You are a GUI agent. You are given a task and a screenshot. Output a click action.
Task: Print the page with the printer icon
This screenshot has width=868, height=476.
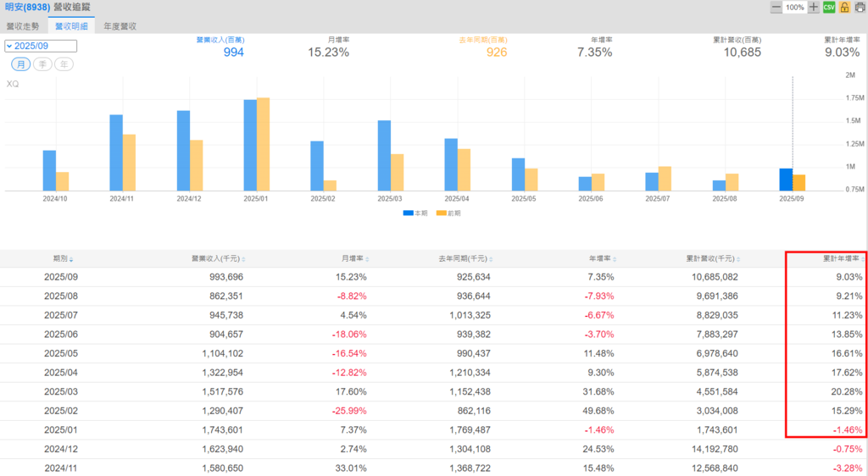tap(860, 7)
